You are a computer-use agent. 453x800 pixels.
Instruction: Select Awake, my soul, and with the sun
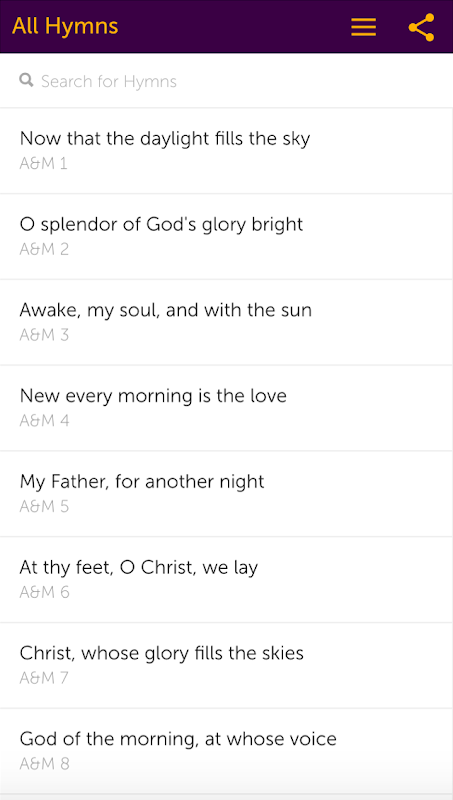click(x=226, y=322)
